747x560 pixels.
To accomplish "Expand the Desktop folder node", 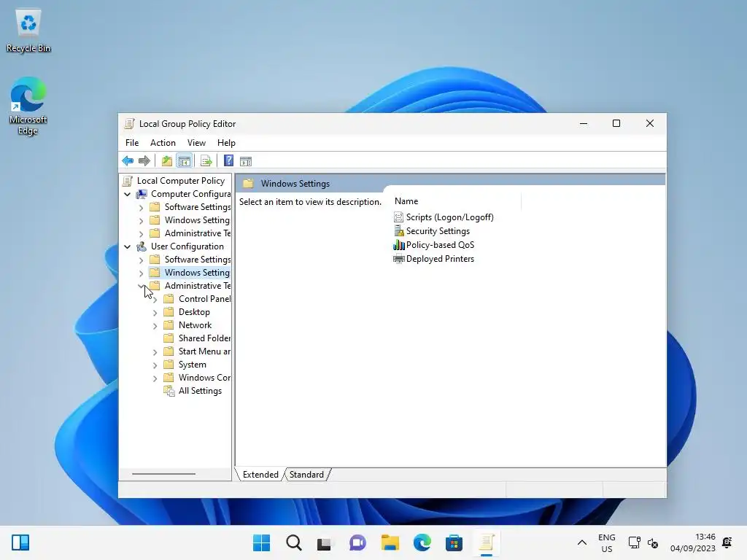I will click(x=155, y=312).
